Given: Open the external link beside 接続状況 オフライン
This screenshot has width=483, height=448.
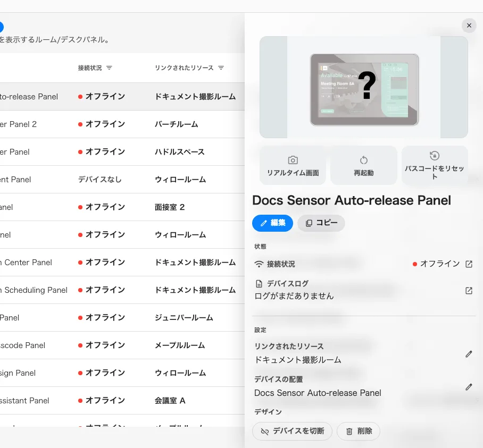Looking at the screenshot, I should [469, 264].
